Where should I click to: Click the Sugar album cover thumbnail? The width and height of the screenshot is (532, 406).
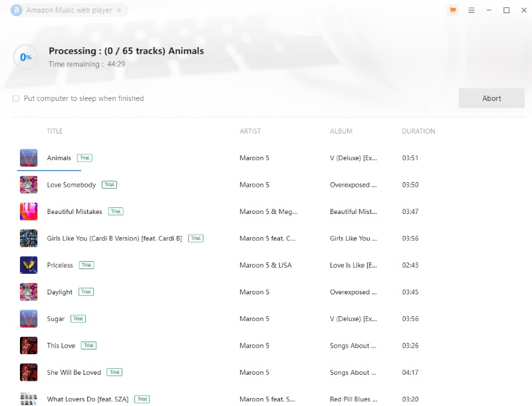(x=29, y=318)
